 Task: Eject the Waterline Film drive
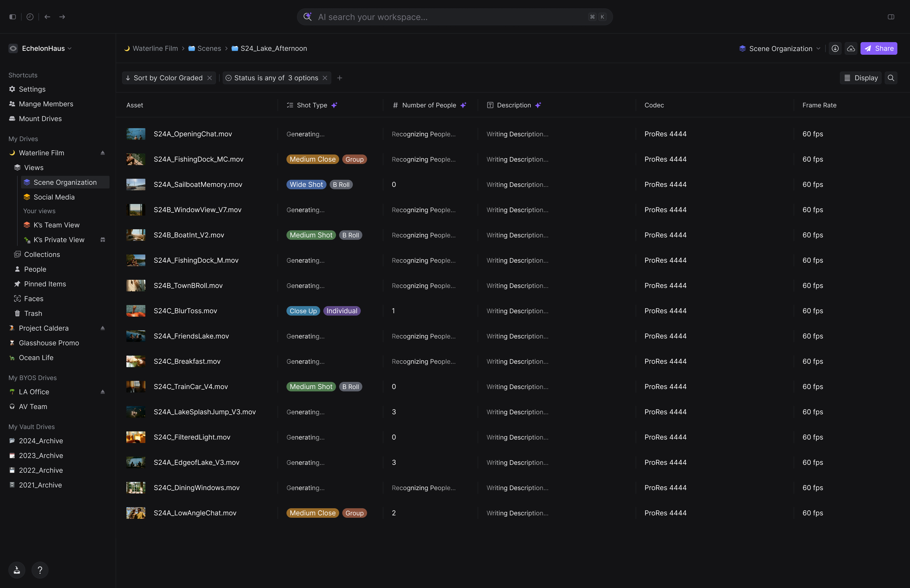[x=102, y=153]
